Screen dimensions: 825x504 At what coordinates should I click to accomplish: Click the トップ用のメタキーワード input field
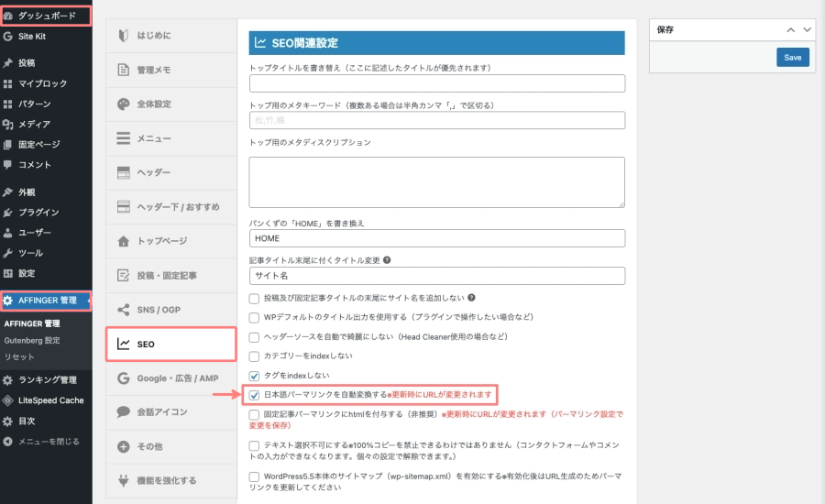(437, 120)
